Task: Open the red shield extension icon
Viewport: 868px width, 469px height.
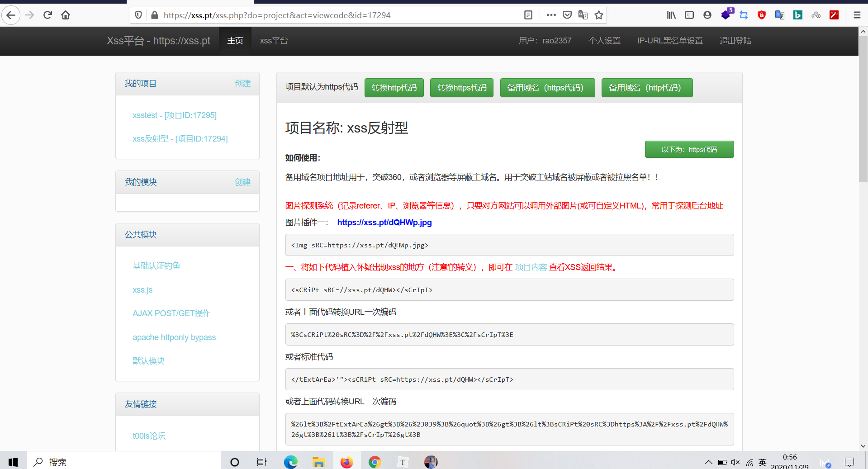Action: [x=762, y=15]
